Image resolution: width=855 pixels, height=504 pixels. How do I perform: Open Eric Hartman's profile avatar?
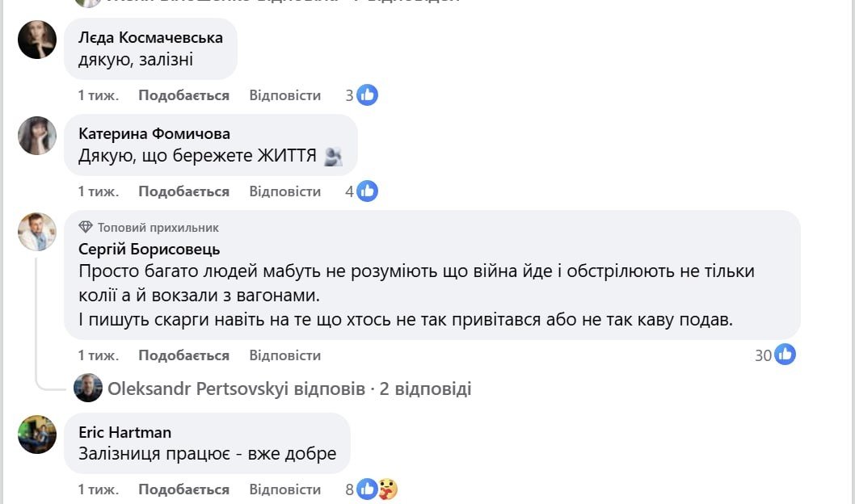[37, 435]
